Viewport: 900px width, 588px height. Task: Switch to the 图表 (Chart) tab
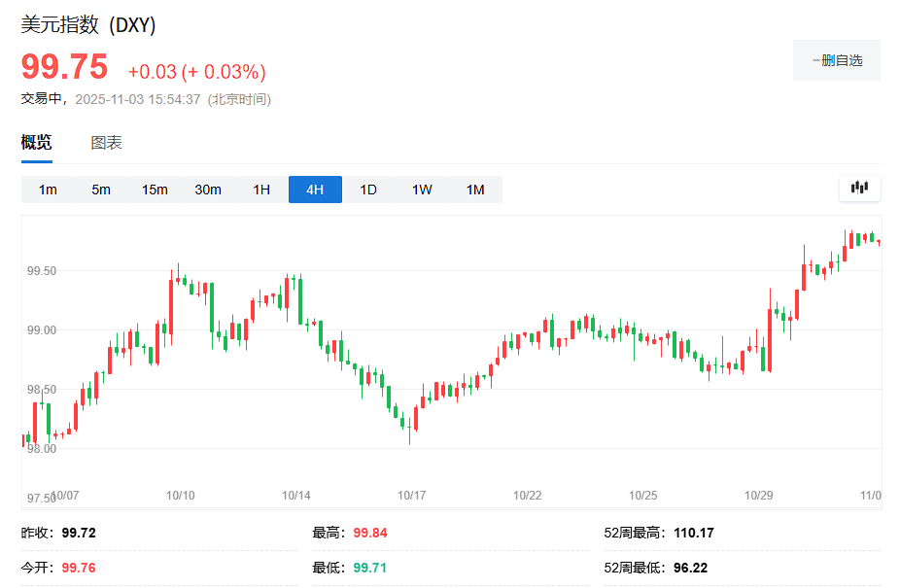(107, 141)
